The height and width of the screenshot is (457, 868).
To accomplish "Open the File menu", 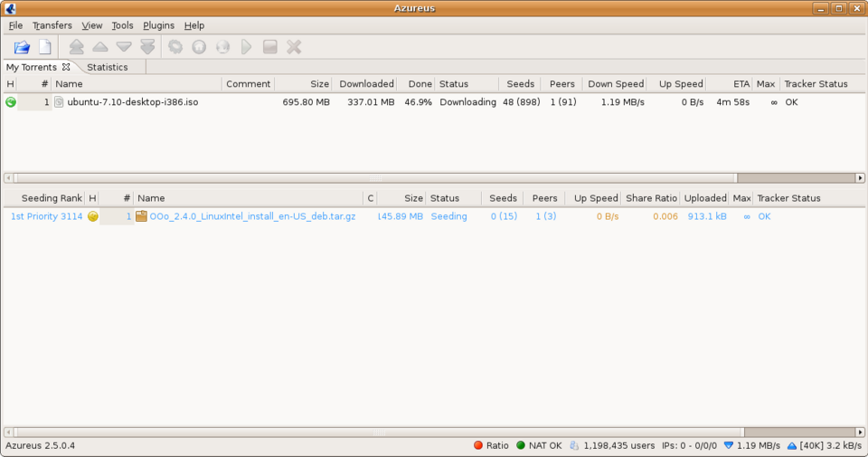I will (15, 25).
